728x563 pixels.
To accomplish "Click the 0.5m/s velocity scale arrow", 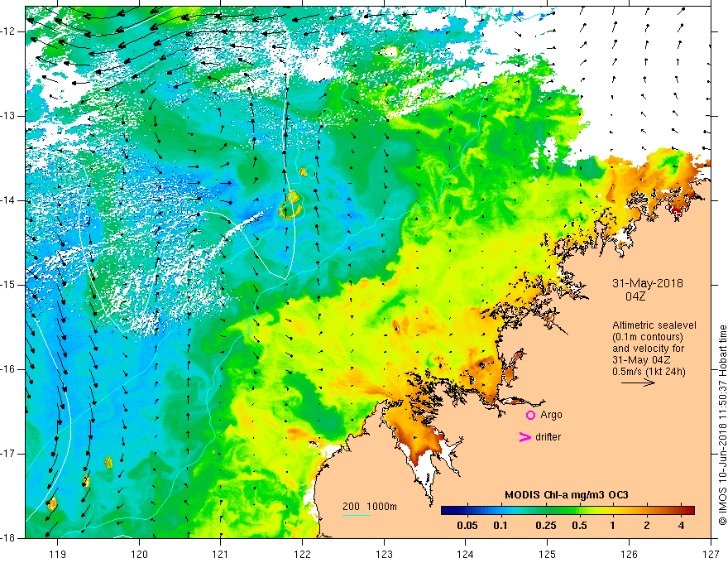I will click(638, 383).
